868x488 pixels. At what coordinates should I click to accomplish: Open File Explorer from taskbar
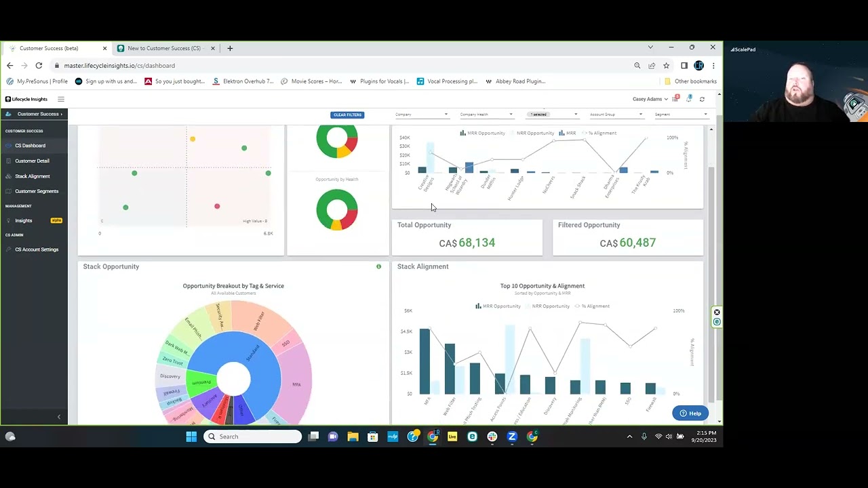353,436
